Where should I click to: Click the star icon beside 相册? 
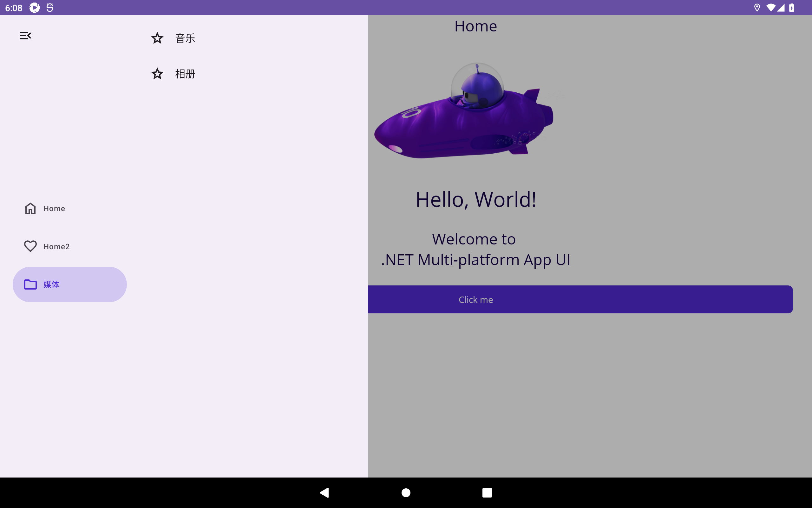[157, 74]
